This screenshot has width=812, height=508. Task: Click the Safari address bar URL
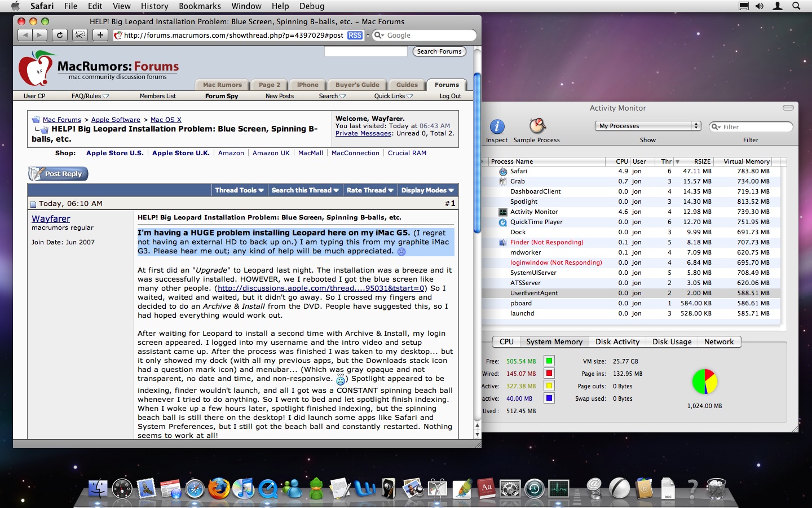click(x=233, y=35)
